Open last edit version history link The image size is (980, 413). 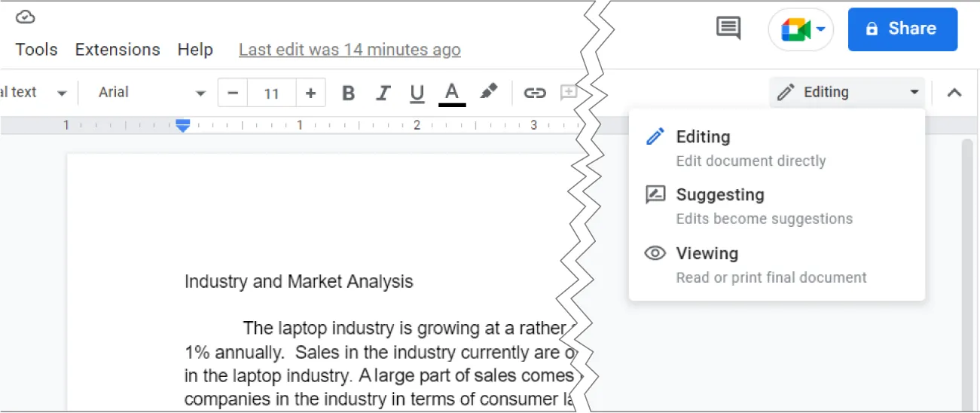click(350, 50)
